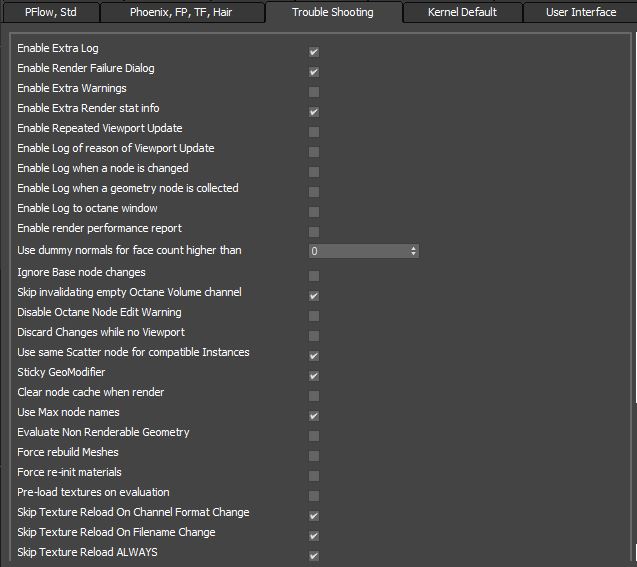Enable the Extra Warnings checkbox

click(314, 91)
